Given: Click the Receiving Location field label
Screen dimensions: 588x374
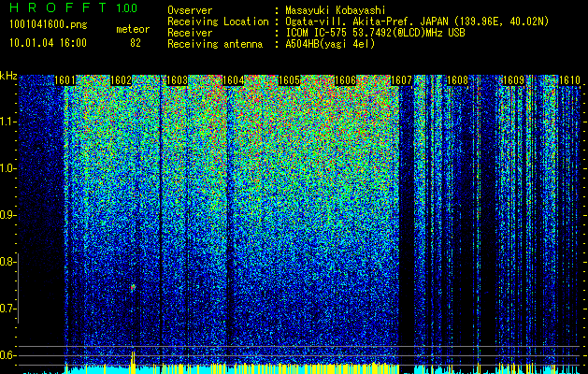Looking at the screenshot, I should pyautogui.click(x=218, y=22).
